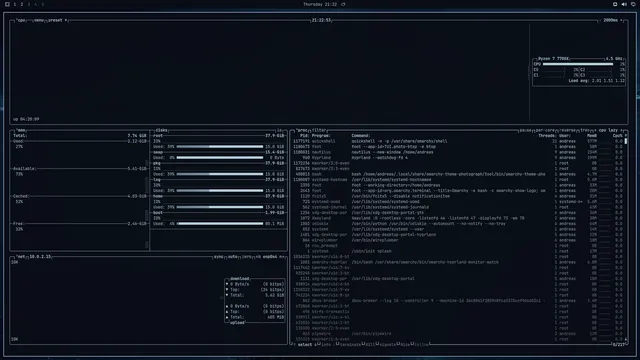The height and width of the screenshot is (360, 640).
Task: Click the CPU total usage bar
Action: click(x=578, y=64)
